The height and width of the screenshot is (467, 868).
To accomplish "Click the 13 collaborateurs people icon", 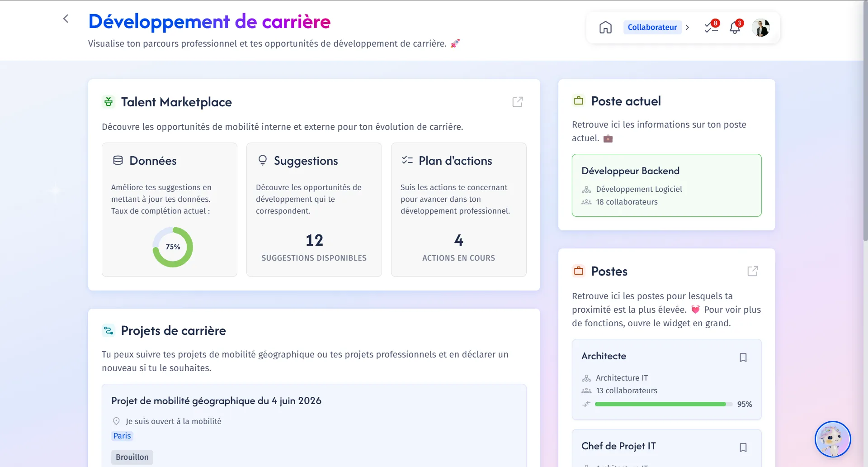I will [x=586, y=391].
